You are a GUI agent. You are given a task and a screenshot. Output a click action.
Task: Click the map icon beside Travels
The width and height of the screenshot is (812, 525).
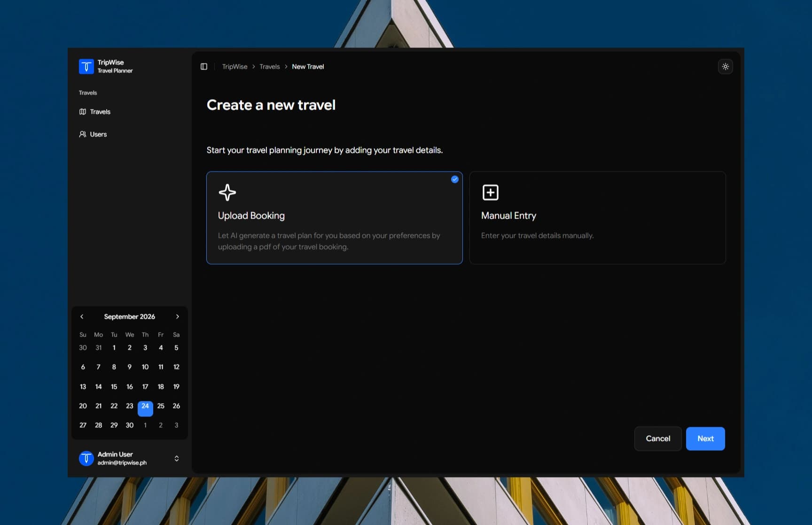click(x=83, y=112)
